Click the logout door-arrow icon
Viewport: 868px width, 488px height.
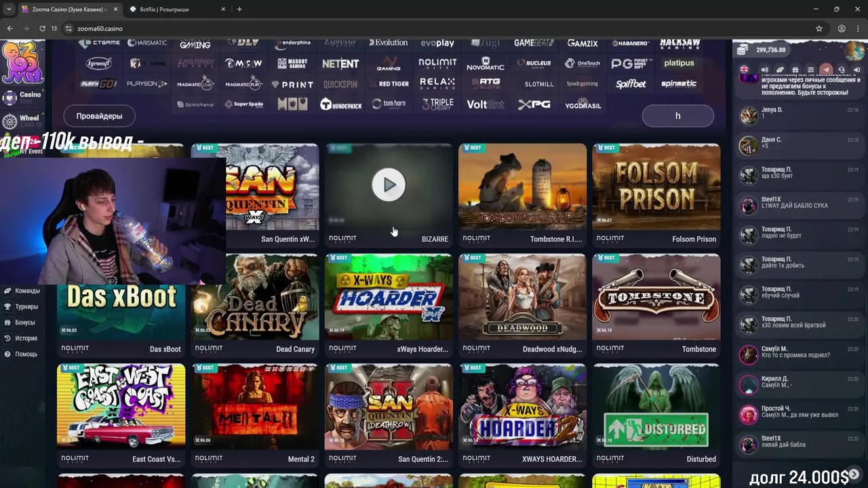pyautogui.click(x=856, y=70)
